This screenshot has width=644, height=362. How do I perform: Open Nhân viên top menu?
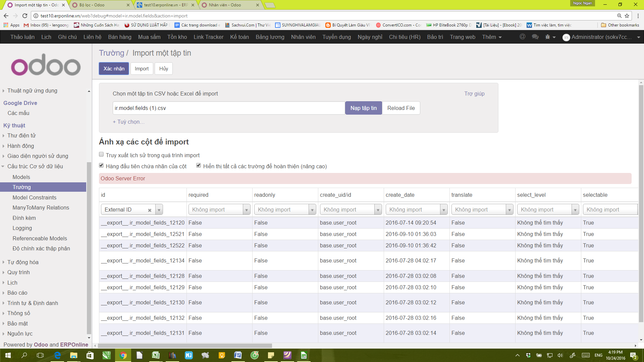(303, 37)
